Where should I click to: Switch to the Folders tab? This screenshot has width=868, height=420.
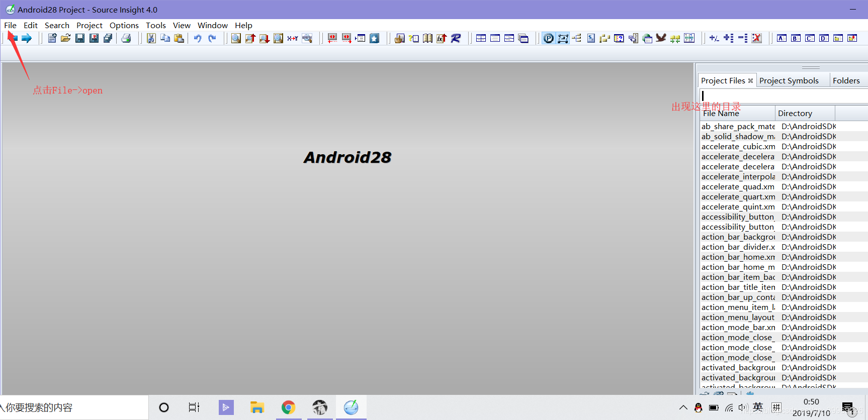click(846, 80)
